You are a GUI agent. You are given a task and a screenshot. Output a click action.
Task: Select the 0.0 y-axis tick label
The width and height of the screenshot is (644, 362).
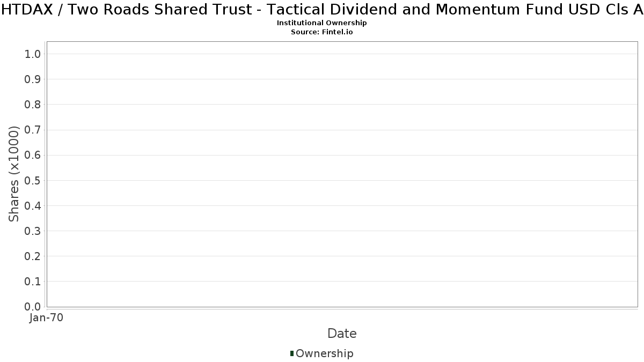coord(33,307)
